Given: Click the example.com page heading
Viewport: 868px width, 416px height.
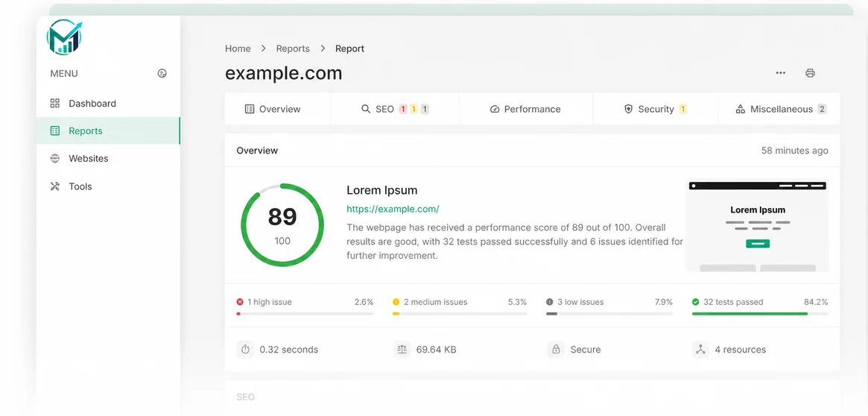Looking at the screenshot, I should [283, 73].
